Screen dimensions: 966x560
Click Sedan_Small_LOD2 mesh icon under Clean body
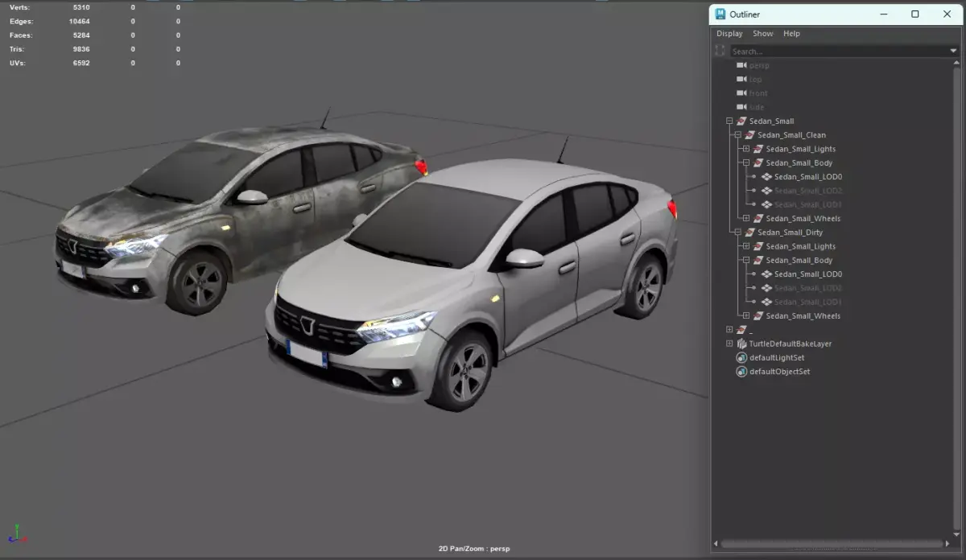766,191
